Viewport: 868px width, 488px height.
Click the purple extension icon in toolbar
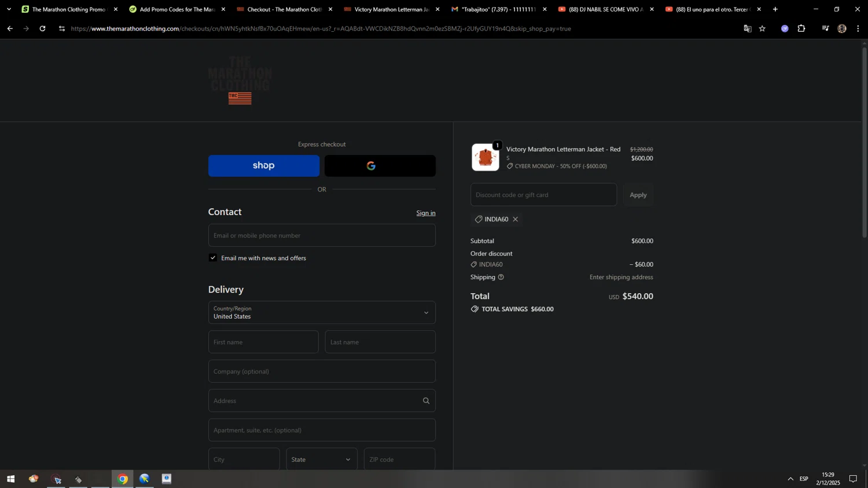[x=785, y=28]
